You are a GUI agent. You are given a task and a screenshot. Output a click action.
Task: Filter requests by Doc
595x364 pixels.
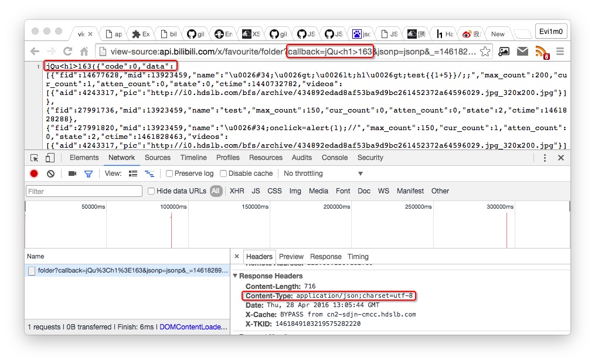[x=364, y=191]
